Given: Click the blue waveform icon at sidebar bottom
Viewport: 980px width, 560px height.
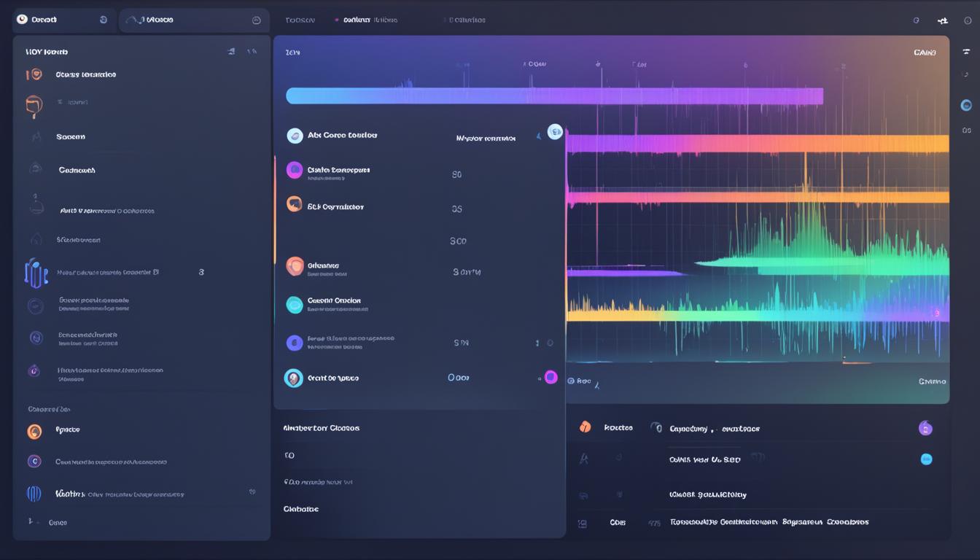Looking at the screenshot, I should 34,494.
